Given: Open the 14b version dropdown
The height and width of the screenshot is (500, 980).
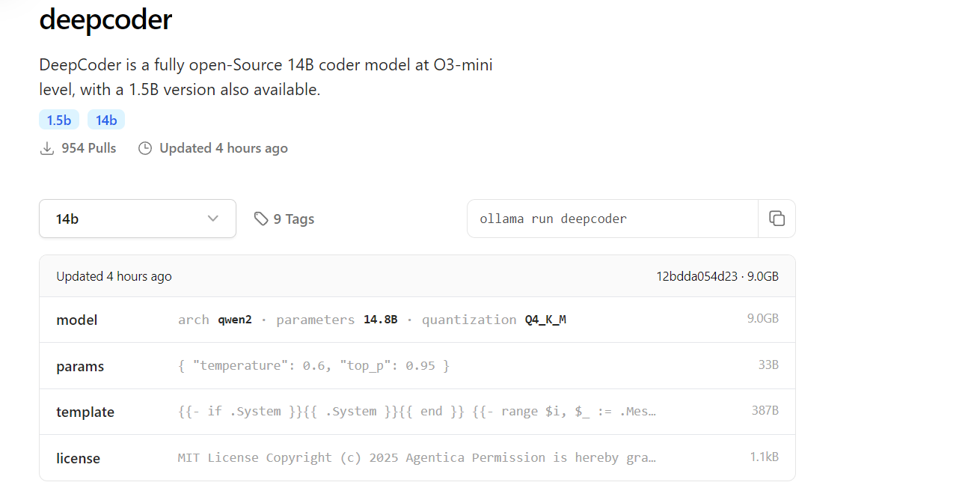Looking at the screenshot, I should click(137, 219).
